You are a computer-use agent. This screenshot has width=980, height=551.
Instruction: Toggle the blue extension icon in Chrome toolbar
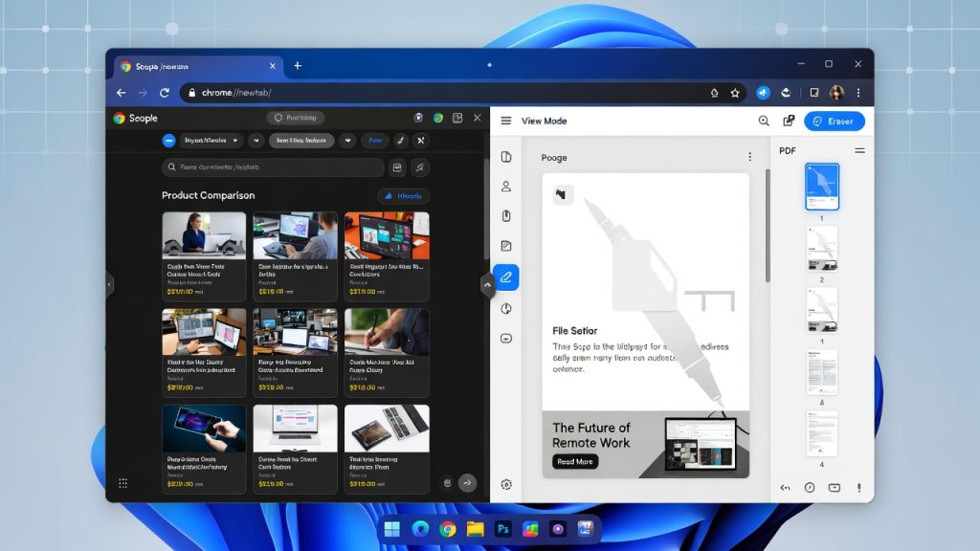pos(763,93)
